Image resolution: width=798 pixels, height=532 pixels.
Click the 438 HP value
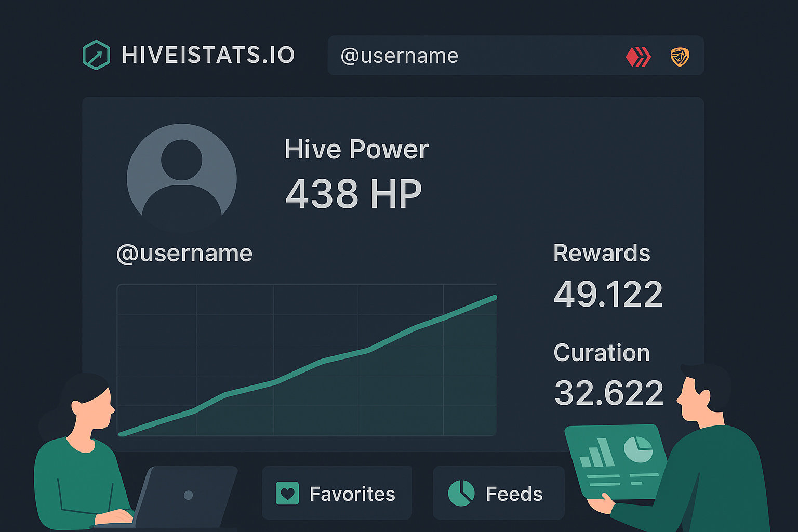(x=354, y=193)
